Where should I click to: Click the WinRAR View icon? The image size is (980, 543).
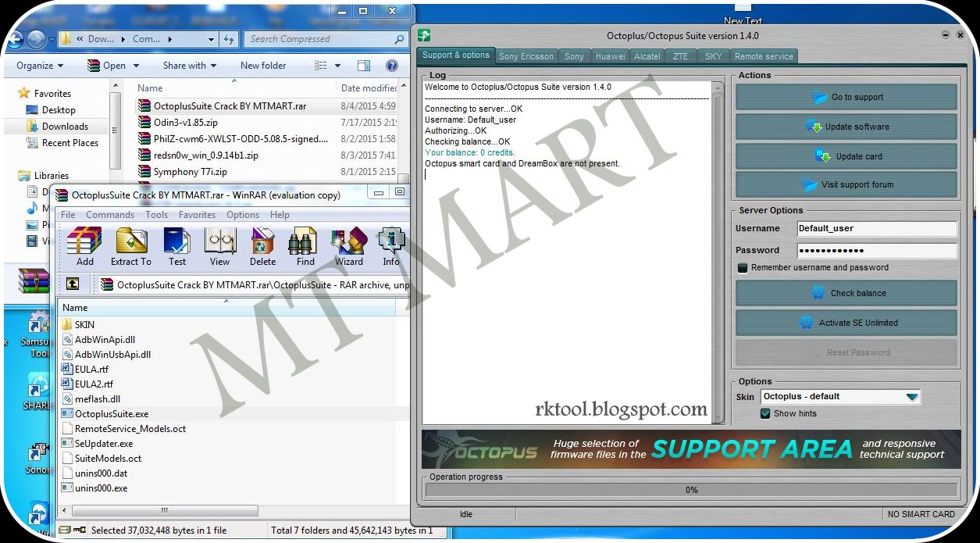220,241
